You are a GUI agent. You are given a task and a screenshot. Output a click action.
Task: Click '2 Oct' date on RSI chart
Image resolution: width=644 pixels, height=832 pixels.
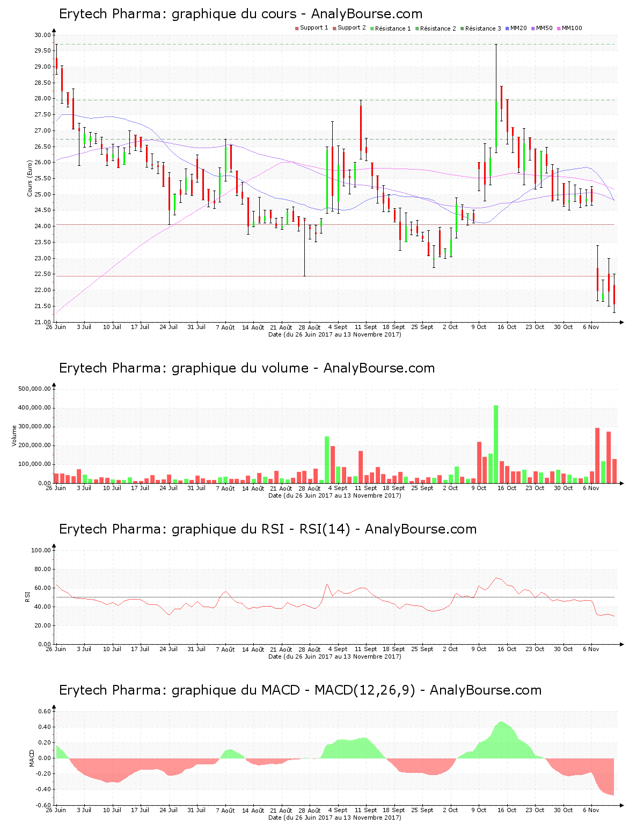tap(450, 649)
